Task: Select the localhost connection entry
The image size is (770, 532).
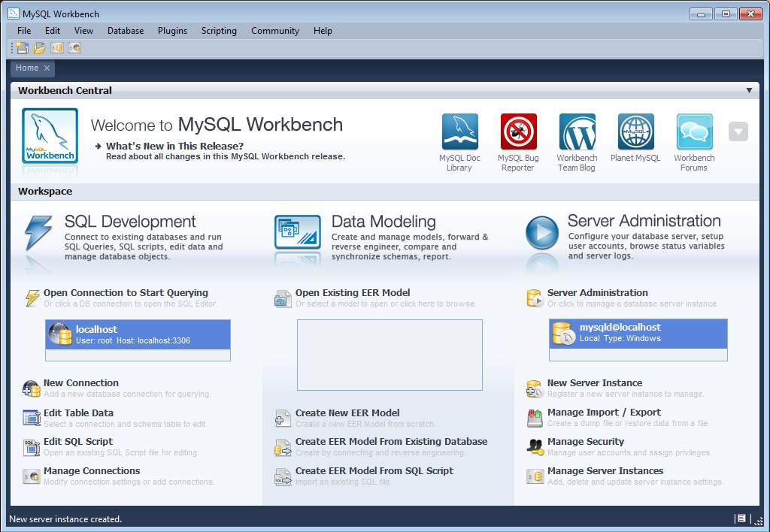Action: point(138,334)
